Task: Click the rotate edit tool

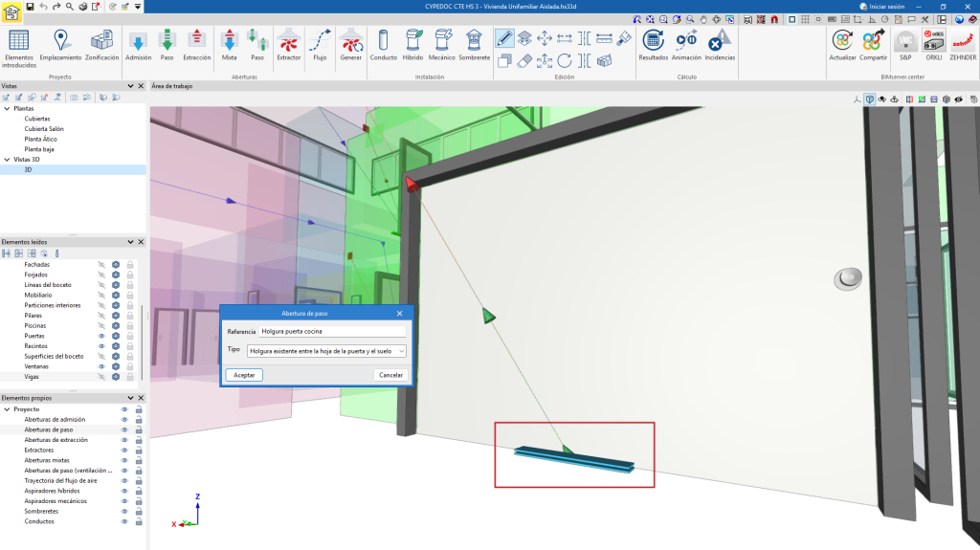Action: coord(565,60)
